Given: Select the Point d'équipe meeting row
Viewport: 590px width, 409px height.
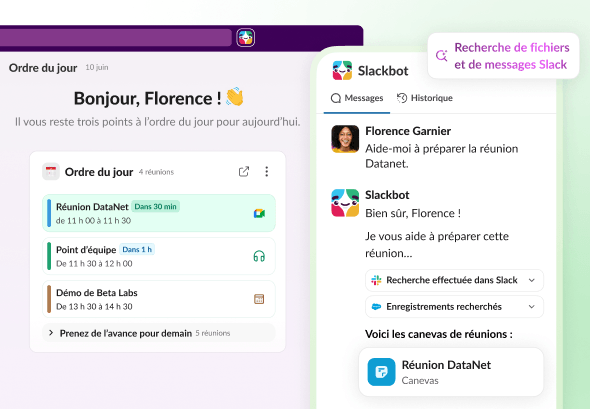Looking at the screenshot, I should click(159, 256).
